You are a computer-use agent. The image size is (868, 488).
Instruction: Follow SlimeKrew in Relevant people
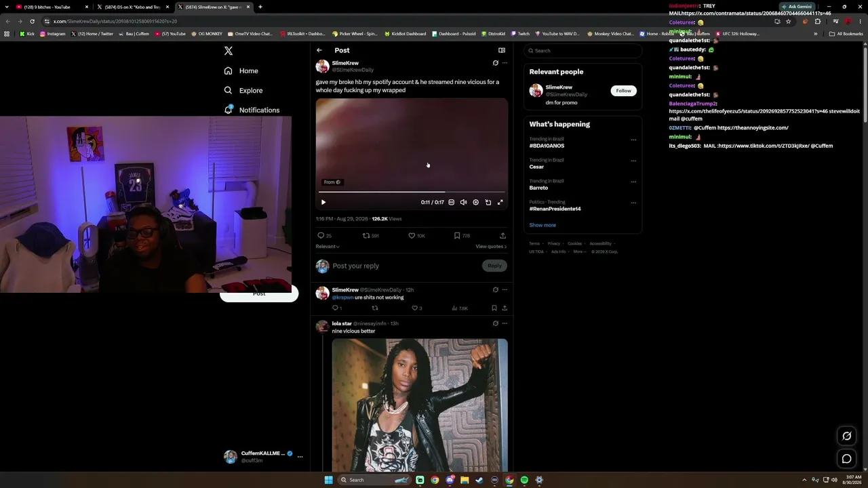click(623, 91)
